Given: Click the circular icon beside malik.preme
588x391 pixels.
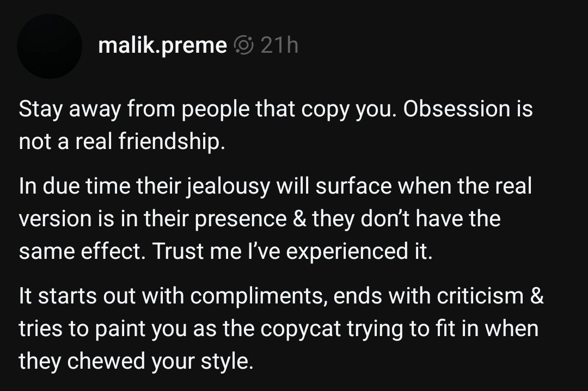Looking at the screenshot, I should [x=243, y=46].
